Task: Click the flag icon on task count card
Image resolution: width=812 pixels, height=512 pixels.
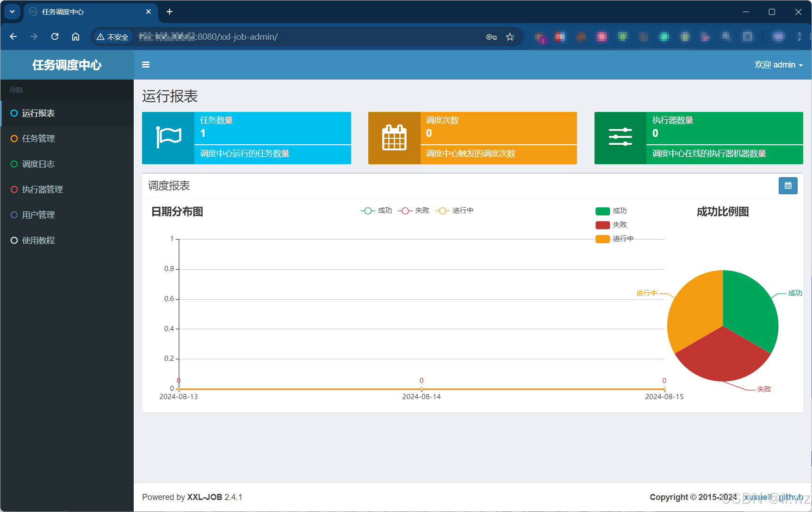Action: [x=168, y=137]
